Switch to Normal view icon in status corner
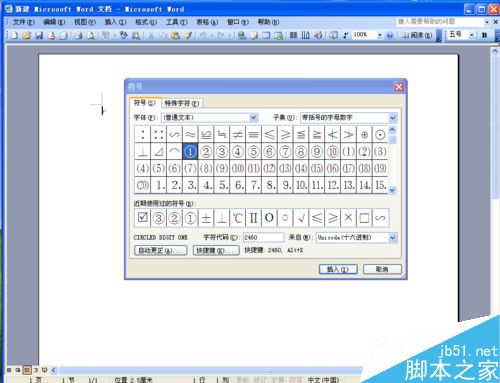The height and width of the screenshot is (383, 500). (x=9, y=370)
